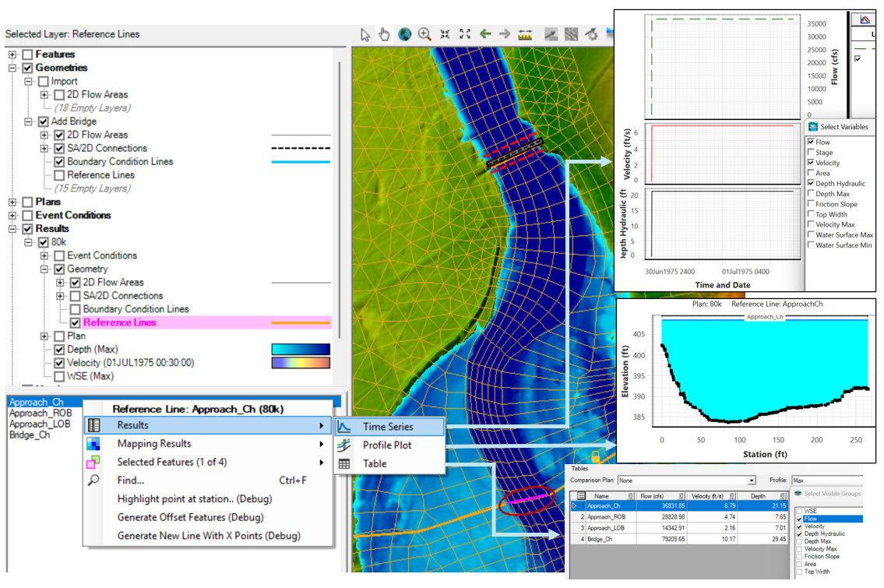884x588 pixels.
Task: Click the Depth (Max) color ramp swatch
Action: pos(301,350)
